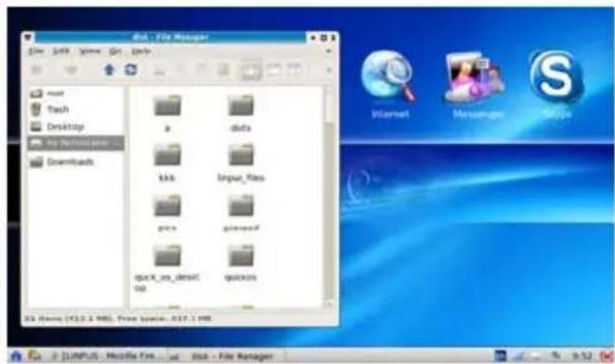This screenshot has height=364, width=615.
Task: Select the data folder
Action: [241, 113]
